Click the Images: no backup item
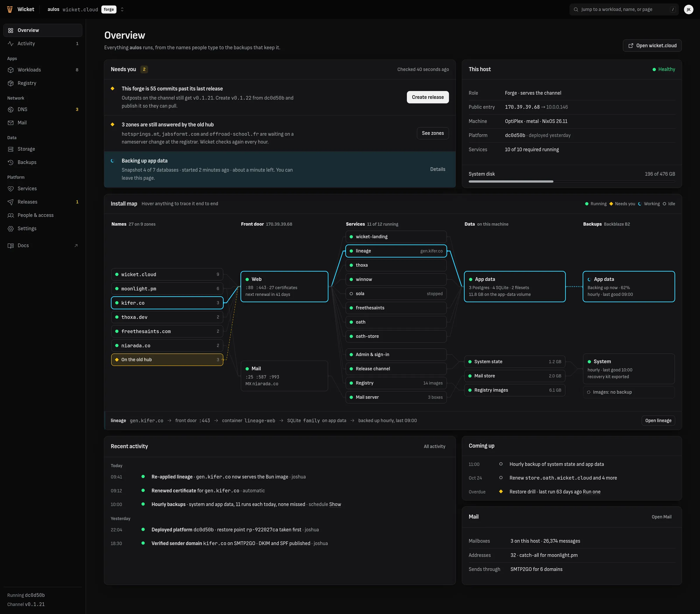The height and width of the screenshot is (614, 700). pos(629,392)
